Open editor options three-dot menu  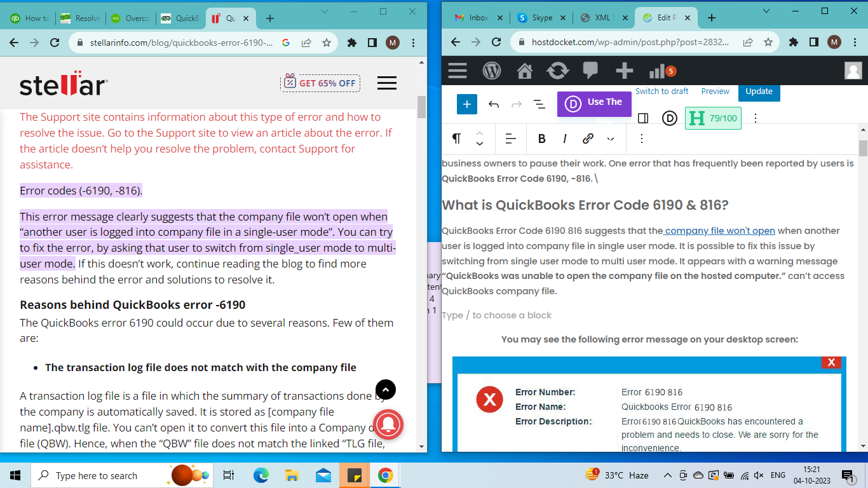[756, 118]
